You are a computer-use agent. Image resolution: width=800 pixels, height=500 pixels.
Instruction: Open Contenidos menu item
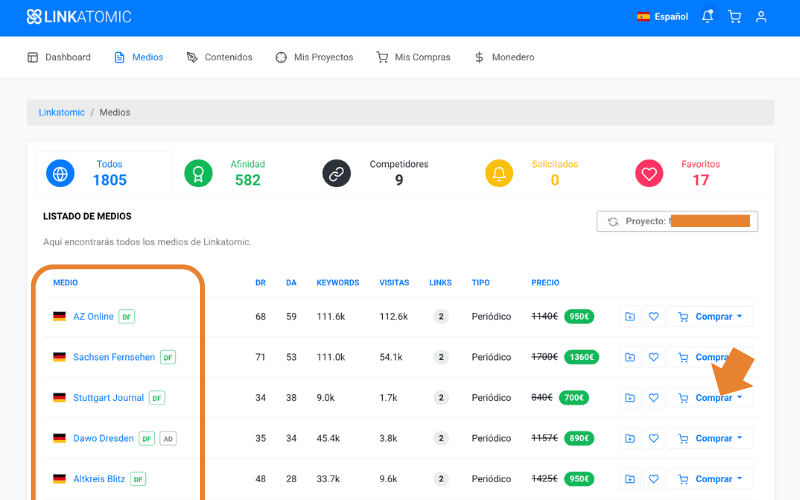pos(219,57)
